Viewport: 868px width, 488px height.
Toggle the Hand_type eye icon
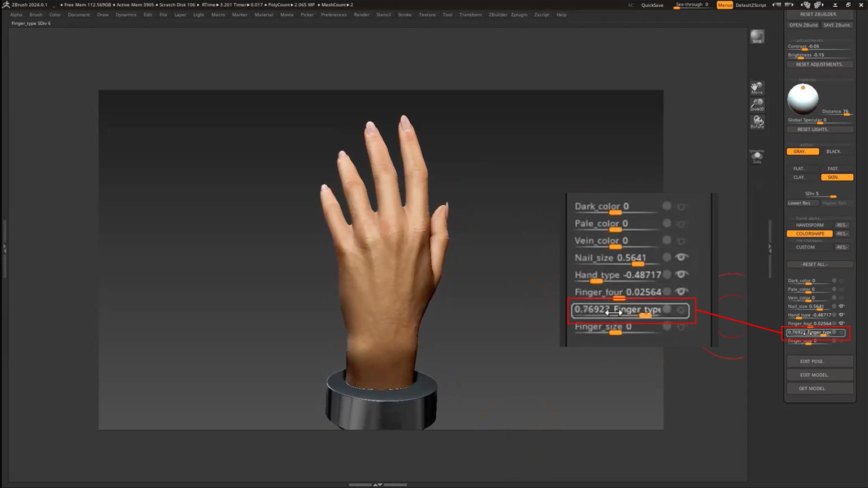tap(681, 274)
